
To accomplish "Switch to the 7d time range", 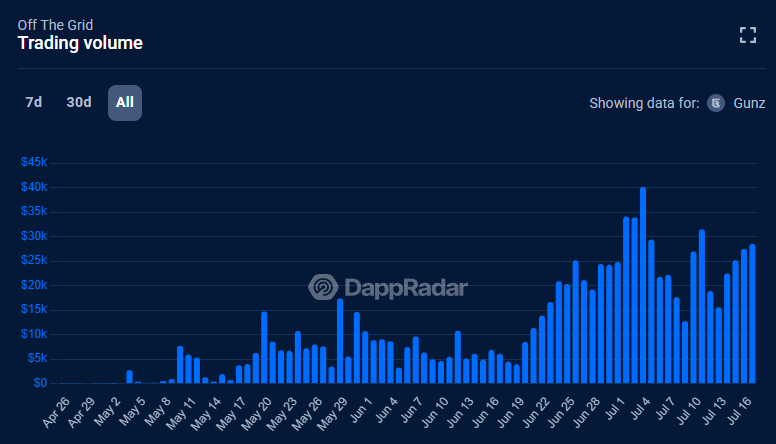I will tap(34, 102).
